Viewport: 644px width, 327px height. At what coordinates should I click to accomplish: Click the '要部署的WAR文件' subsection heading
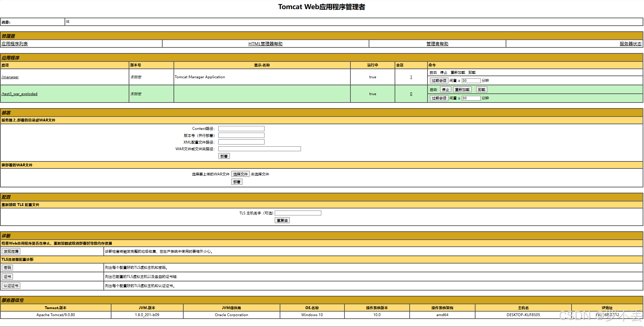click(17, 165)
